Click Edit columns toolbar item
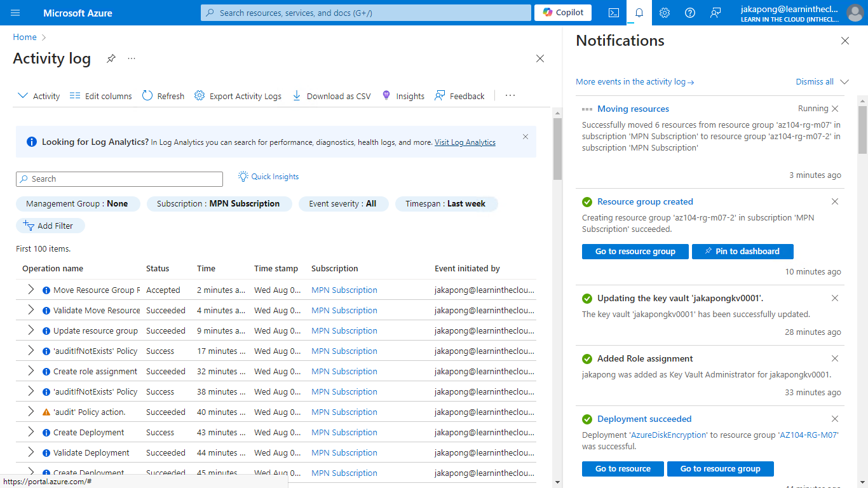 pyautogui.click(x=100, y=96)
